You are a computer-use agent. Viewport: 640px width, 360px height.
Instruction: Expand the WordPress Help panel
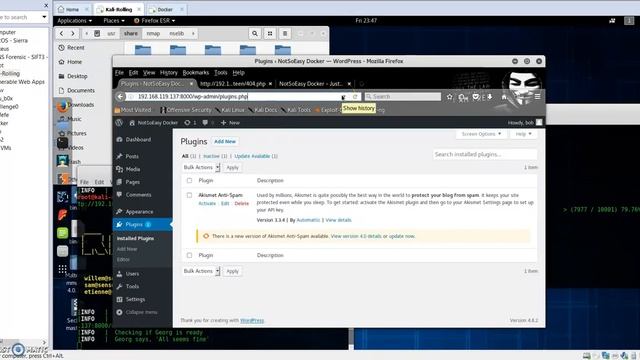pos(523,134)
